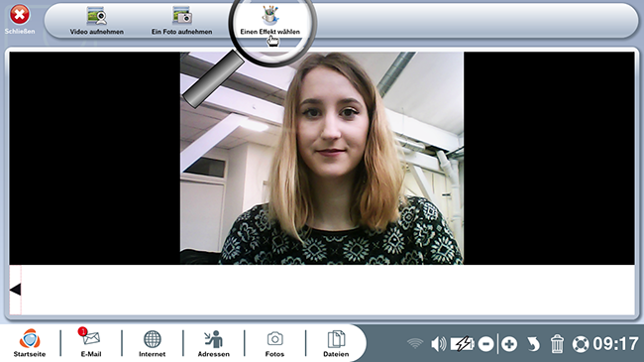Go to Startseite home icon
Screen dimensions: 644x362
click(30, 339)
